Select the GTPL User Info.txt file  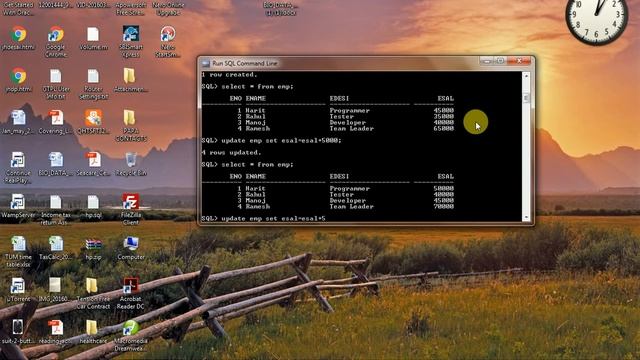(56, 76)
